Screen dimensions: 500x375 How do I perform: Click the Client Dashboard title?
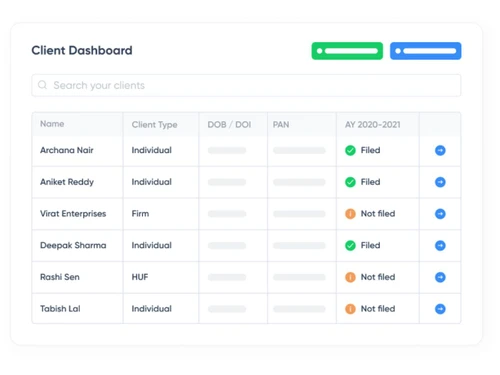click(82, 50)
